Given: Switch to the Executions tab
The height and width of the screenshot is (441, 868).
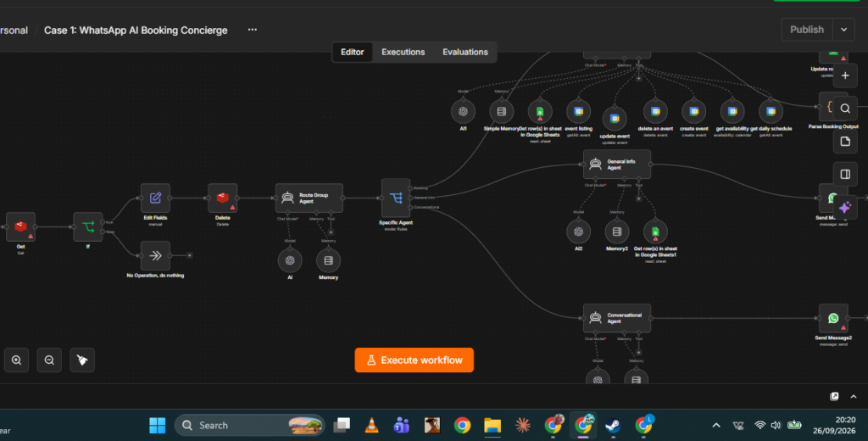Looking at the screenshot, I should [x=403, y=52].
